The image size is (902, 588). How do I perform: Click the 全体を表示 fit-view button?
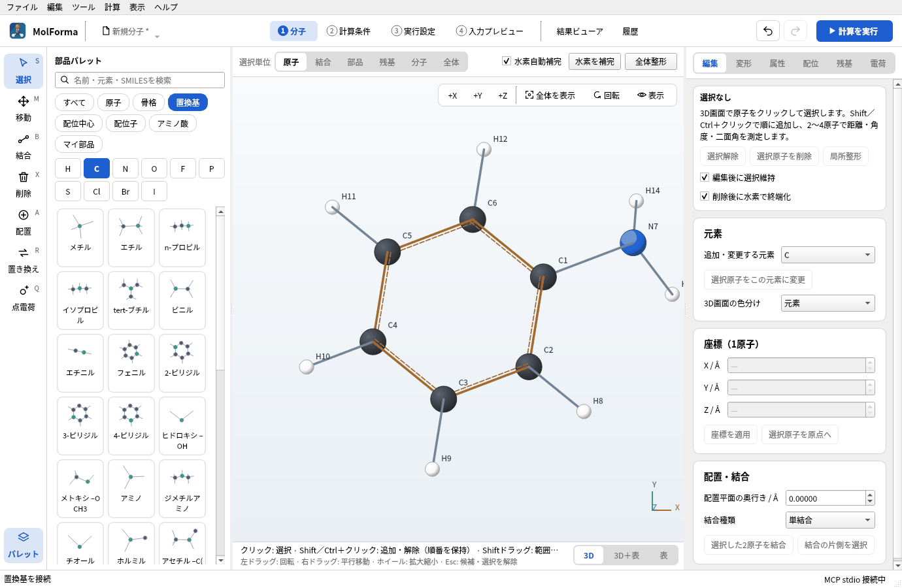550,95
